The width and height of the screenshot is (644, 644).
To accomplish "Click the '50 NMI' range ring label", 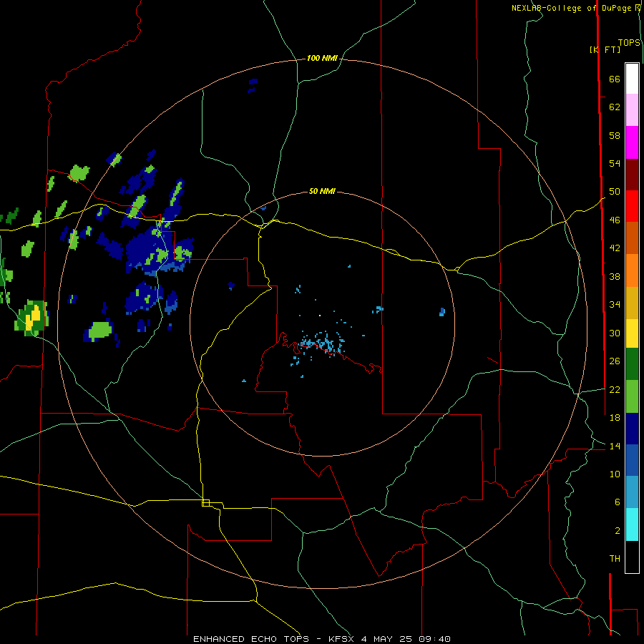I will (322, 191).
